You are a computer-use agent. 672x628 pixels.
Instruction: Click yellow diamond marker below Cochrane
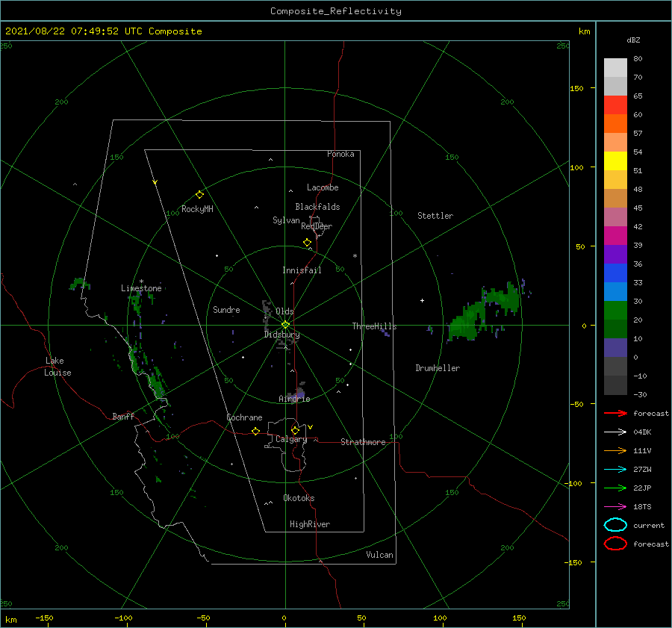pyautogui.click(x=255, y=431)
